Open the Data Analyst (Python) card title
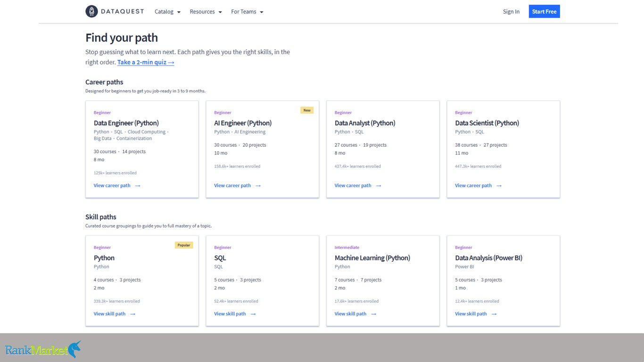 (x=365, y=123)
